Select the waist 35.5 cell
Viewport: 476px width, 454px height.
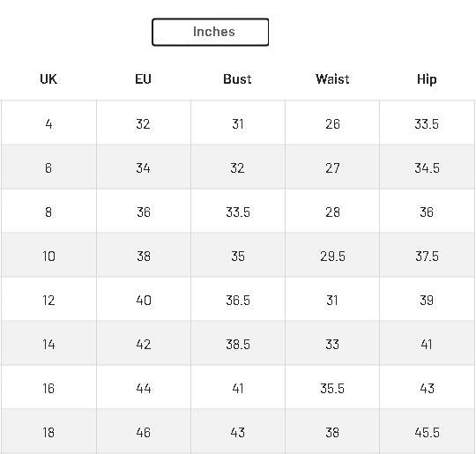[x=332, y=387]
